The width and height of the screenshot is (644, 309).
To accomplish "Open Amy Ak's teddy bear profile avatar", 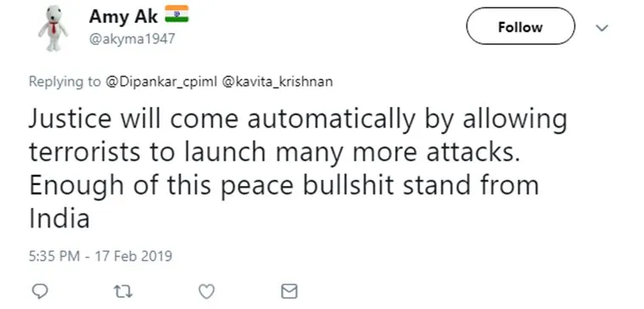I will 53,28.
